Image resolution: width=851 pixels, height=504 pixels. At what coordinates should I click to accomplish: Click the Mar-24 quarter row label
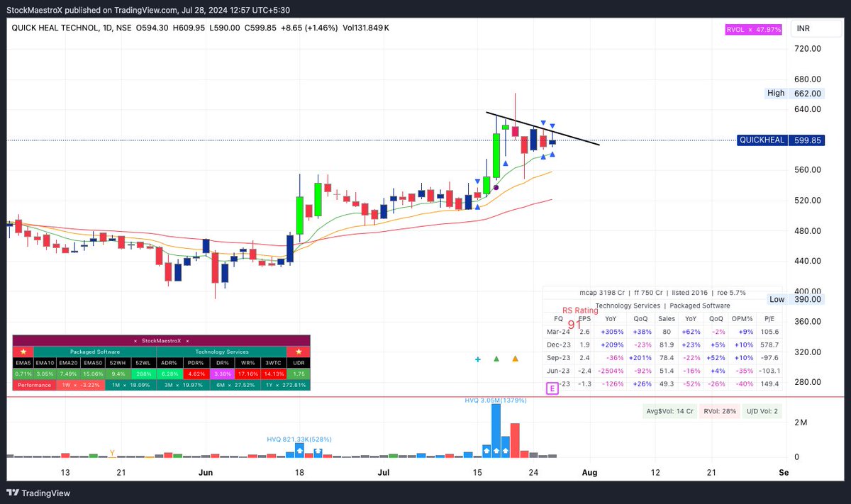pyautogui.click(x=558, y=332)
